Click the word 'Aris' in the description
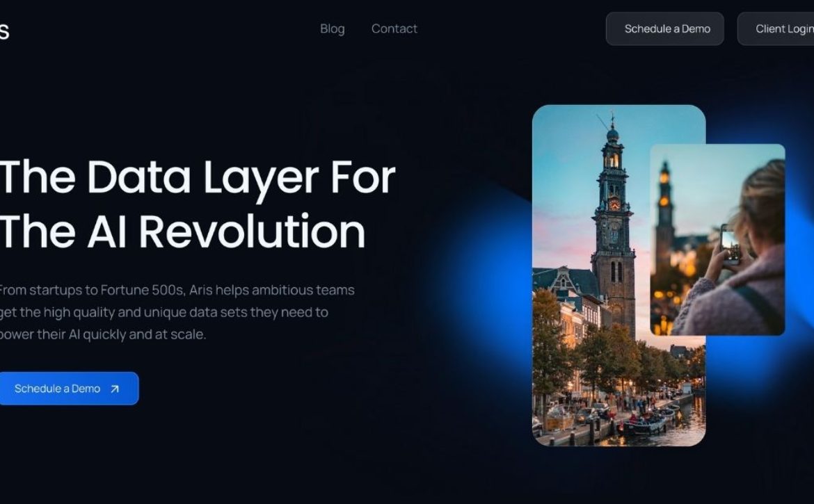This screenshot has width=814, height=504. click(x=201, y=290)
